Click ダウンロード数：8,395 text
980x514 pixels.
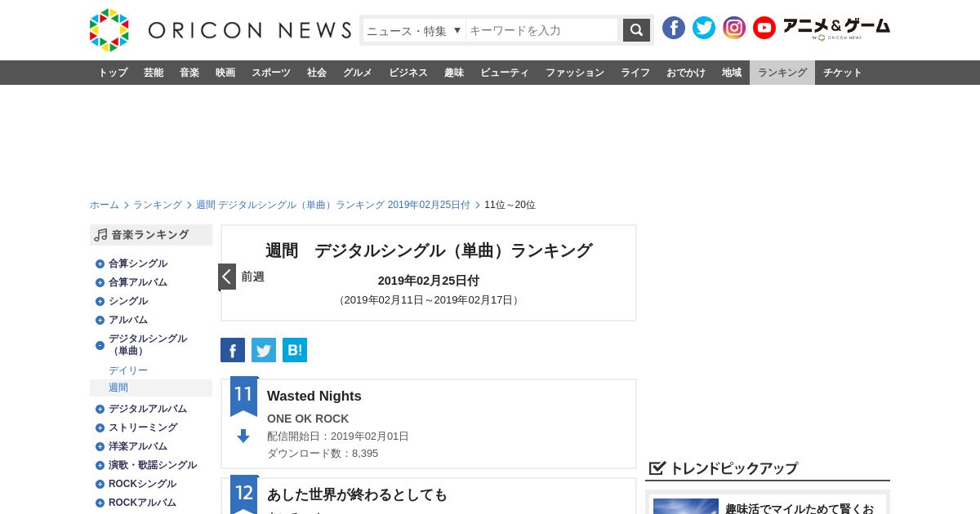[x=323, y=453]
